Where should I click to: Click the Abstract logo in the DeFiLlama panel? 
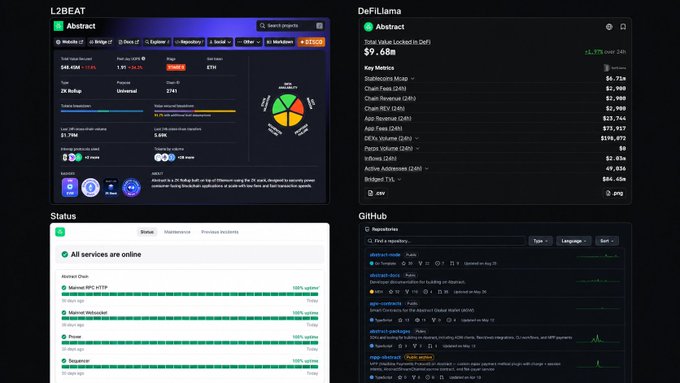pyautogui.click(x=368, y=27)
